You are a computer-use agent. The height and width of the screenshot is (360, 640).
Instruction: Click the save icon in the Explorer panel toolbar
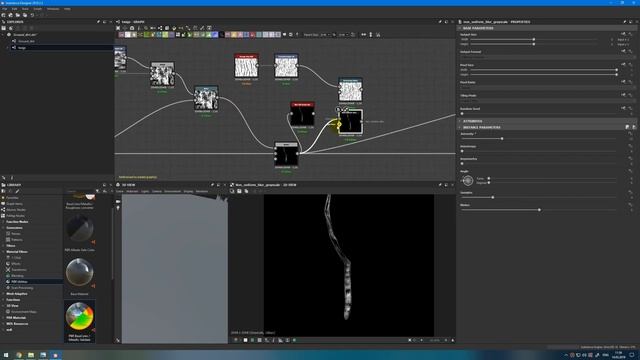(x=4, y=28)
